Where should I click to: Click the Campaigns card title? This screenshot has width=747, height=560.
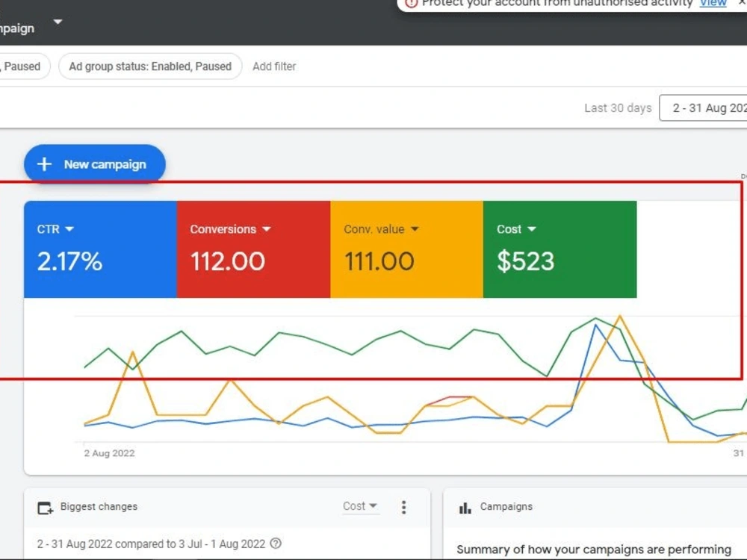pyautogui.click(x=506, y=507)
